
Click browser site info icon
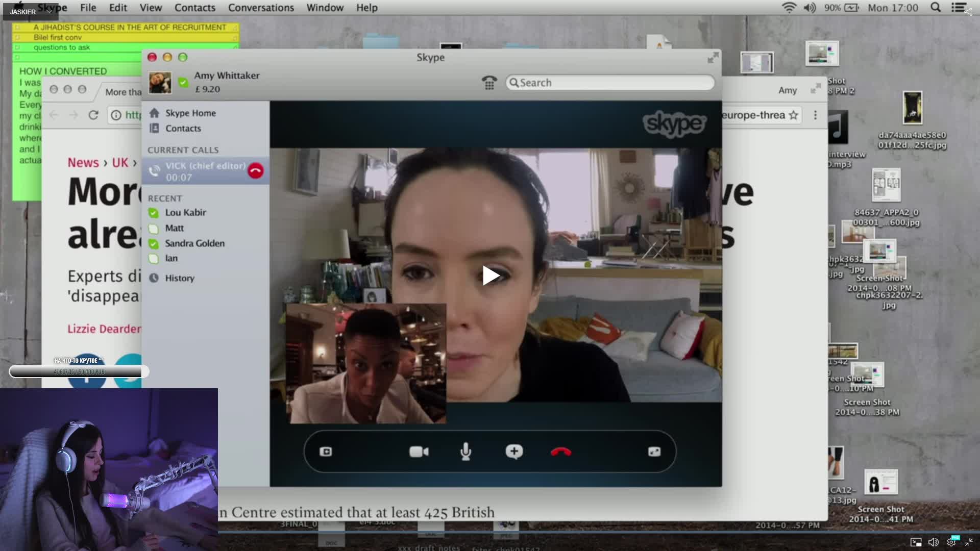[x=116, y=115]
